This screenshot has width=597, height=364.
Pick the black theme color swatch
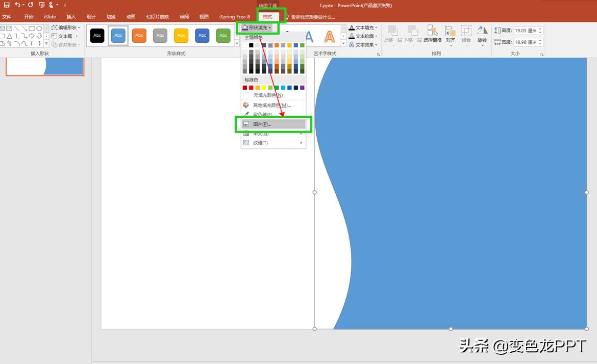251,45
